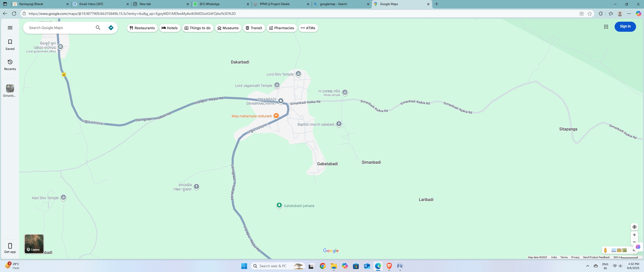
Task: Click the my location target button
Action: [634, 227]
